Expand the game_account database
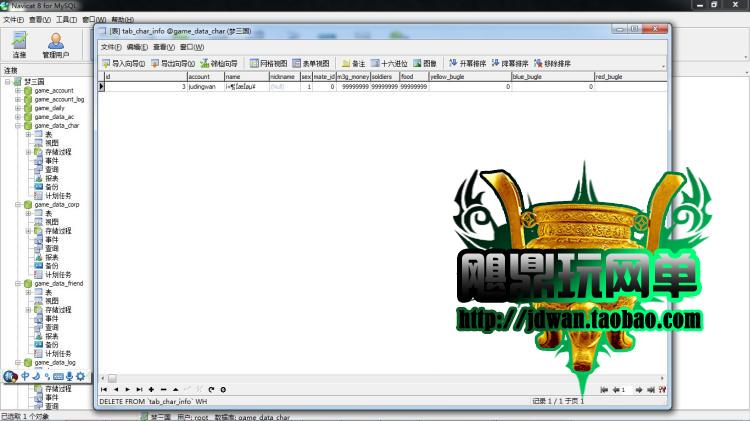The width and height of the screenshot is (750, 421). click(x=18, y=90)
